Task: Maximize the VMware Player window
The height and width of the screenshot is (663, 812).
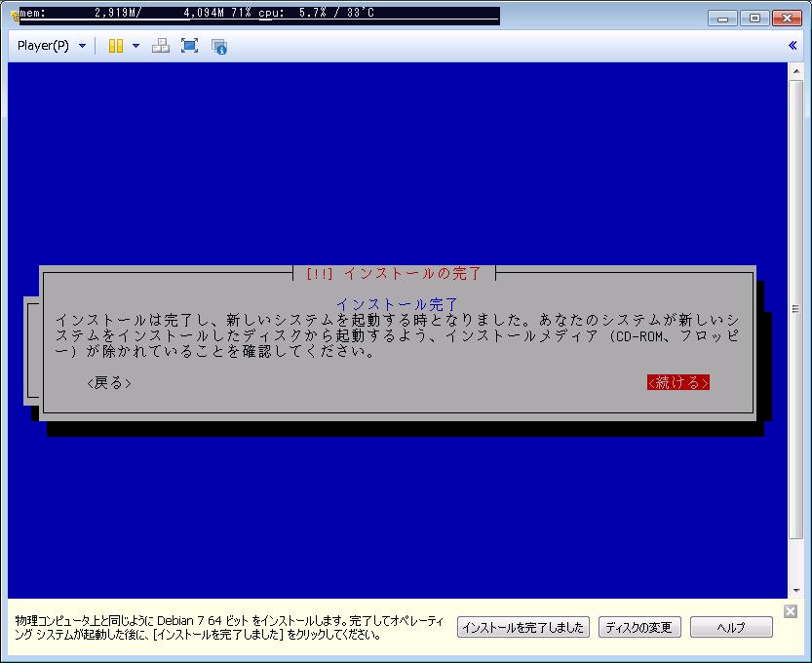Action: [x=754, y=19]
